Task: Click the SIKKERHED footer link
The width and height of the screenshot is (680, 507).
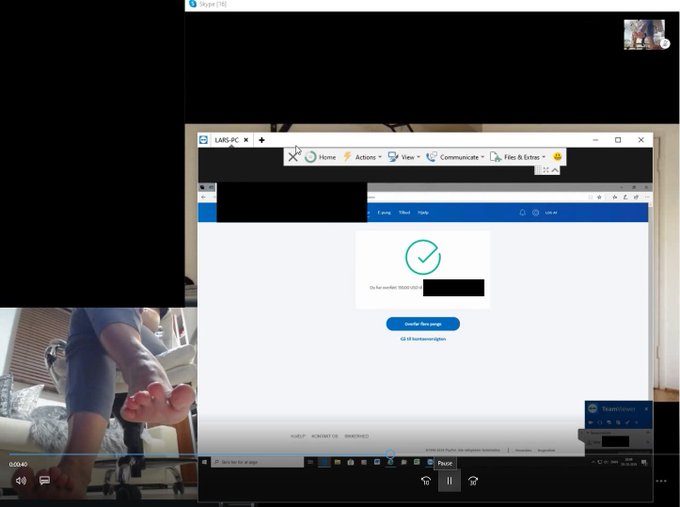Action: (356, 436)
